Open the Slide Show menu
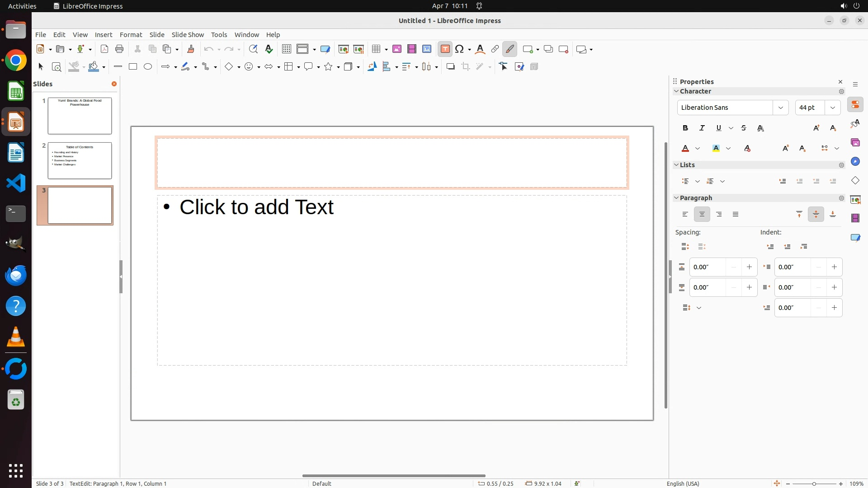Image resolution: width=868 pixels, height=488 pixels. click(x=188, y=35)
